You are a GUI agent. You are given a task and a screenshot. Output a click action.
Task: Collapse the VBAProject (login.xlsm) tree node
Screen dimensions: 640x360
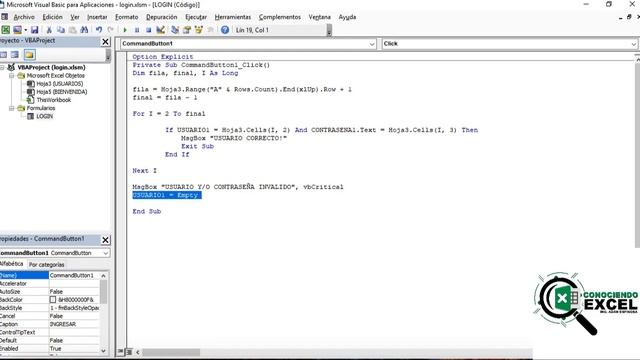point(2,67)
